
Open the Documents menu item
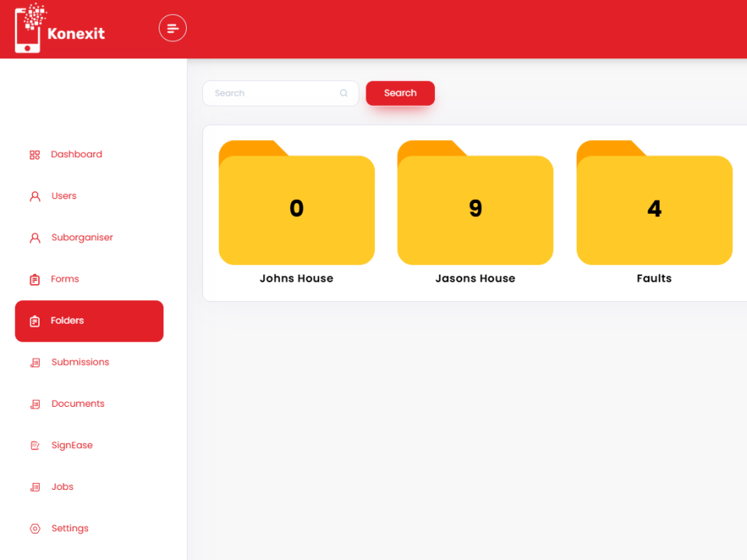77,404
